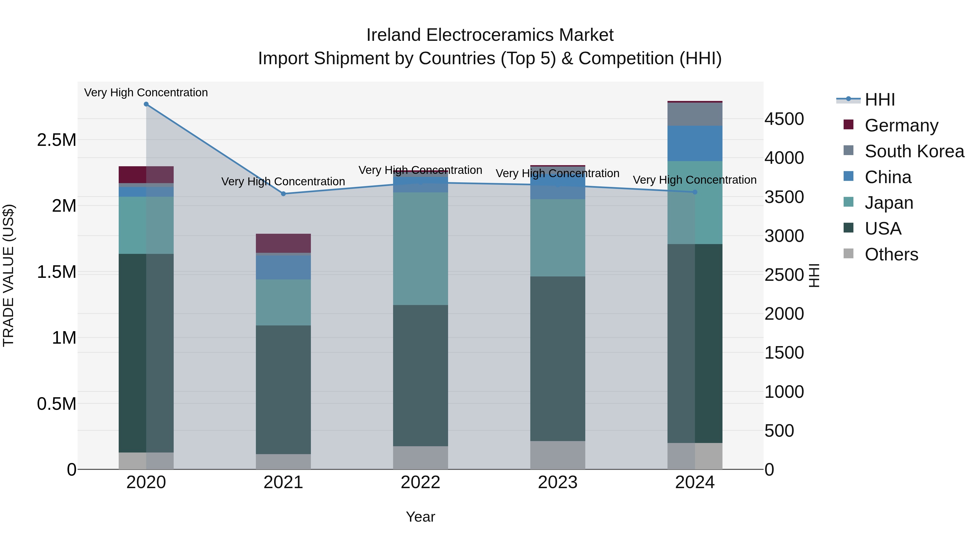Toggle the Japan legend label

click(889, 203)
